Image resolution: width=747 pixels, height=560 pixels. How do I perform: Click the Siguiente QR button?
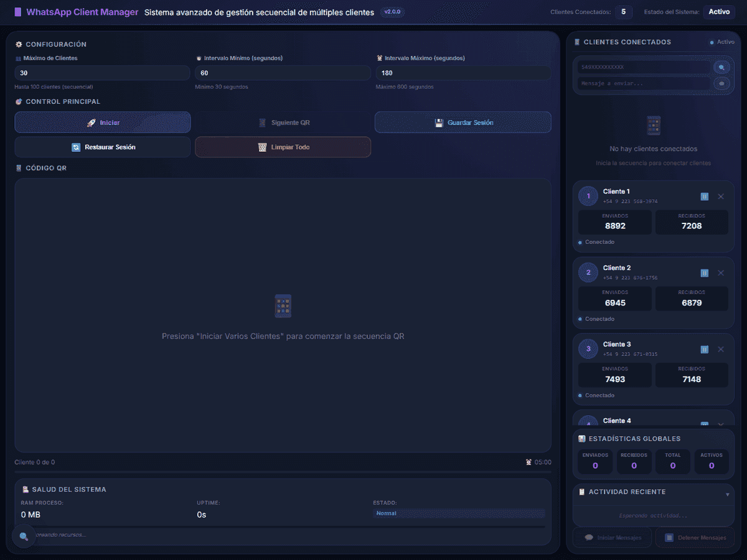[283, 123]
